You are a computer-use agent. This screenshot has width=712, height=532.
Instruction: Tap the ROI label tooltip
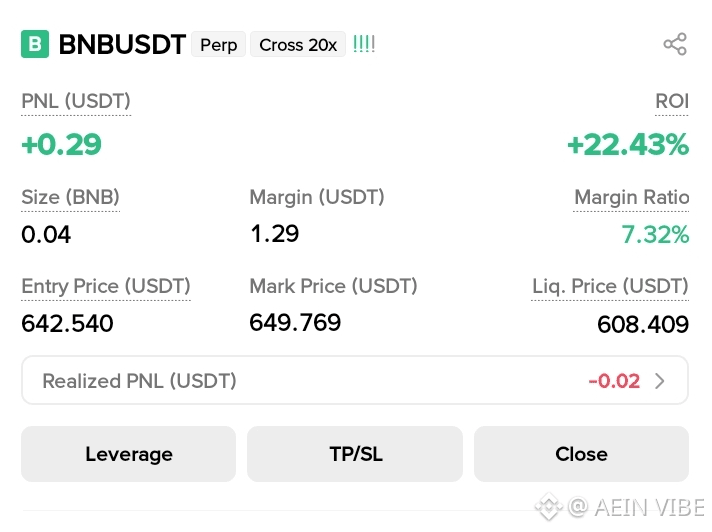click(x=672, y=101)
